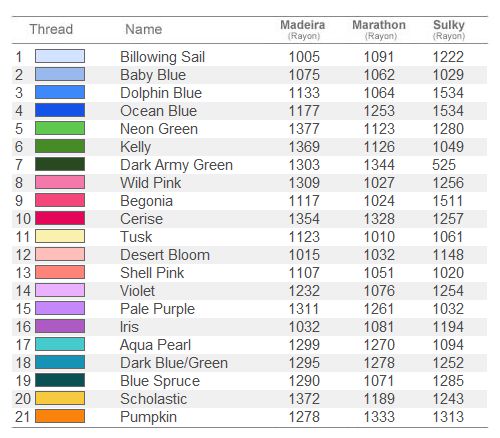Viewport: 500px width, 438px height.
Task: Select the Dolphin Blue thread swatch
Action: coord(60,92)
